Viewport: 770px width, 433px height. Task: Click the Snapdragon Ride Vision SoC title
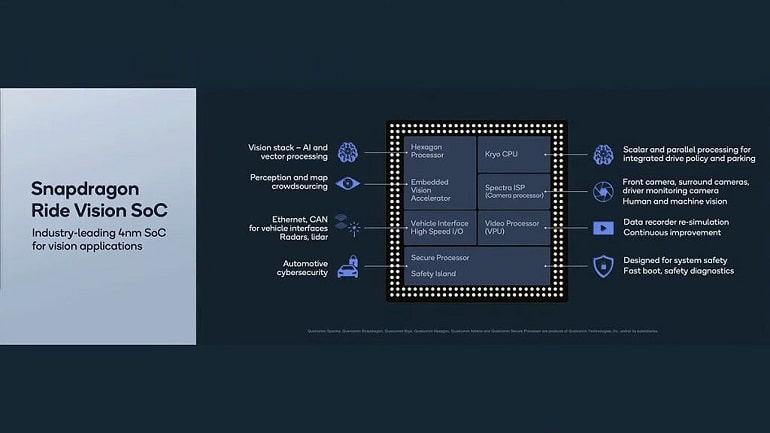pos(99,200)
